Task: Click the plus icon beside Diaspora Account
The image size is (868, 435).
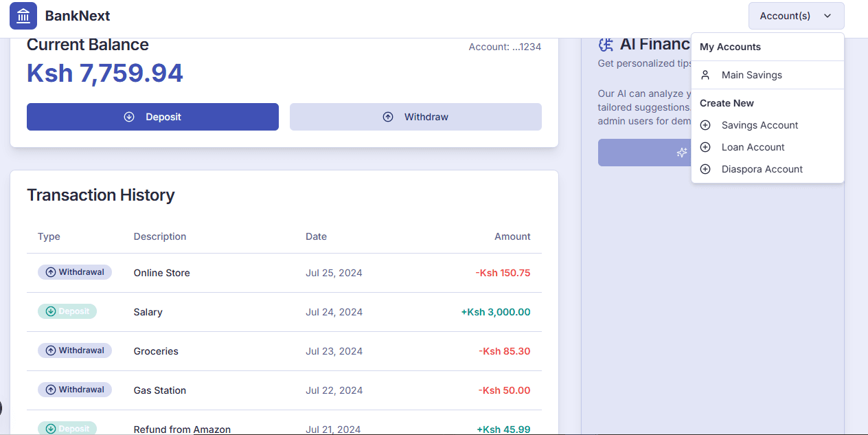Action: tap(705, 169)
